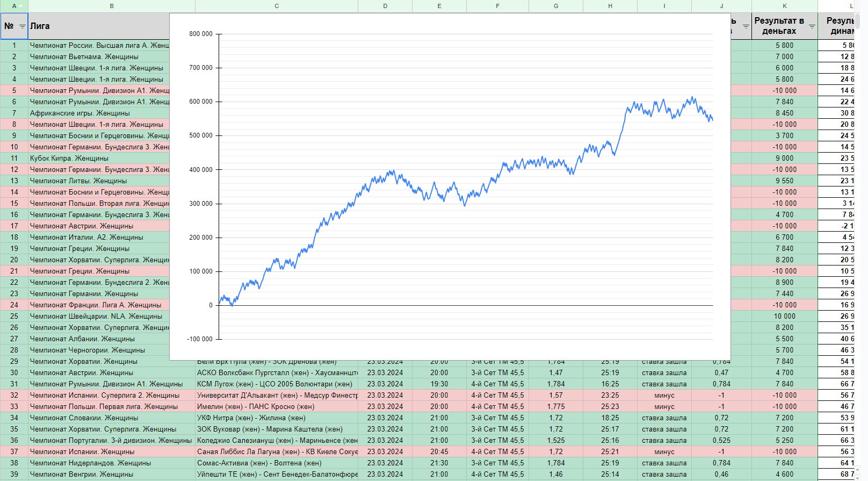
Task: Select score cell 16:25
Action: pyautogui.click(x=610, y=384)
